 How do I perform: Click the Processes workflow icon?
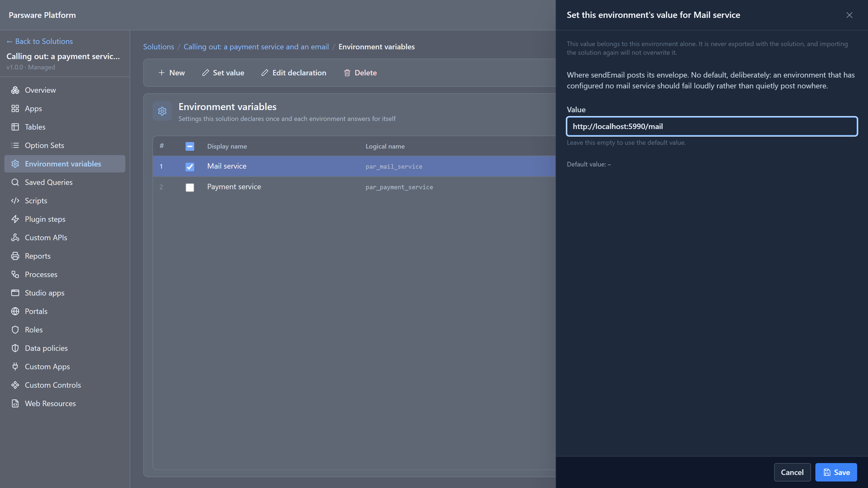point(15,274)
